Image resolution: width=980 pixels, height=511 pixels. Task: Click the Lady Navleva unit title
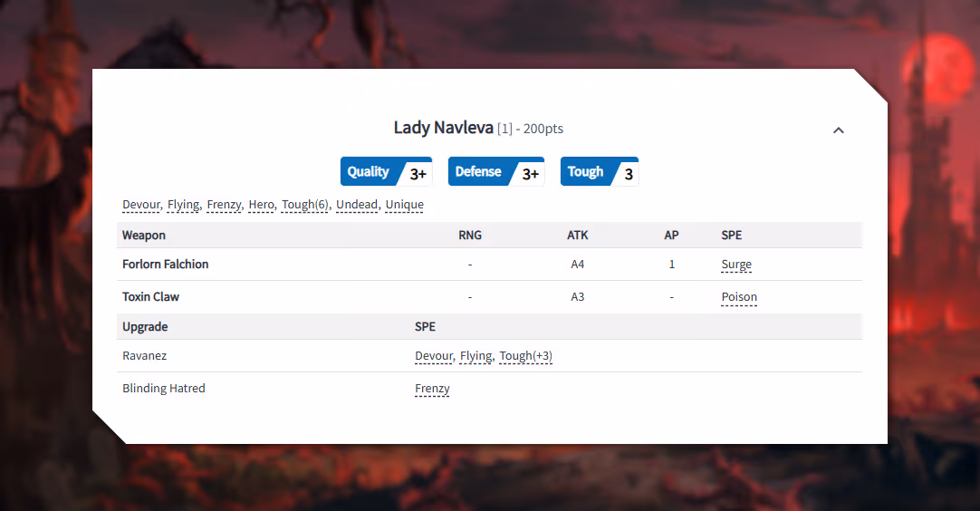click(x=443, y=128)
